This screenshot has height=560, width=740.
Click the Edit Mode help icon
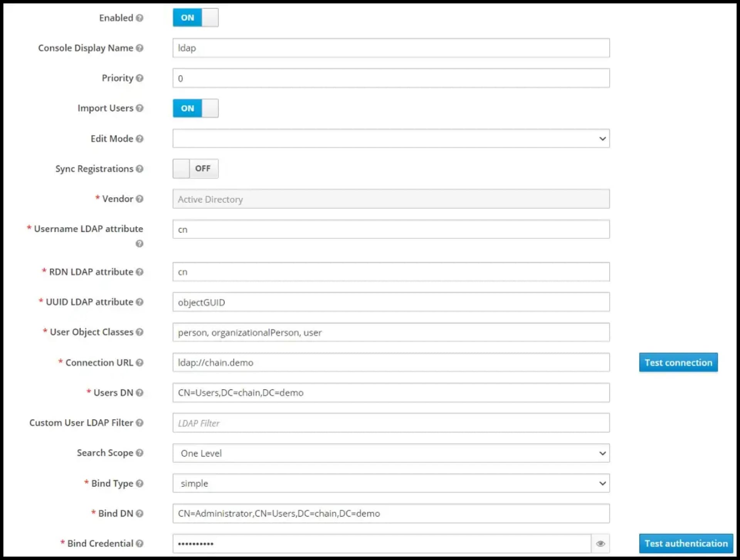click(x=140, y=138)
